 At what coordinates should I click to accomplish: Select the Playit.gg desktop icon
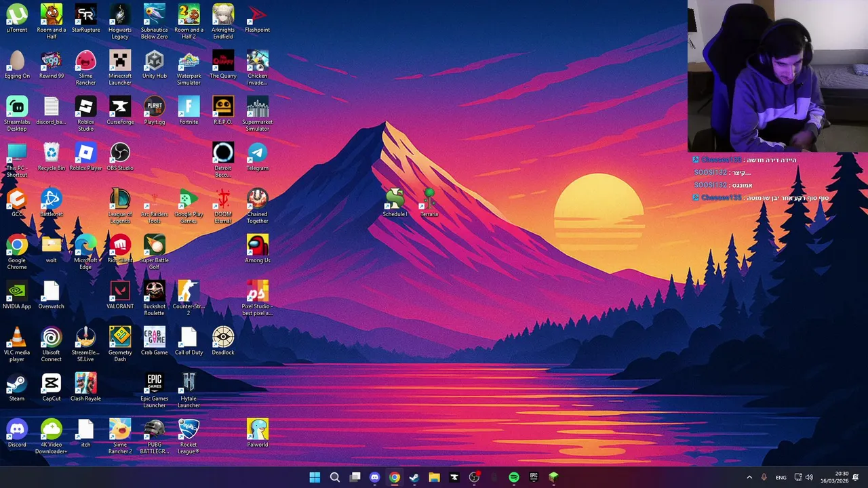[x=155, y=111]
